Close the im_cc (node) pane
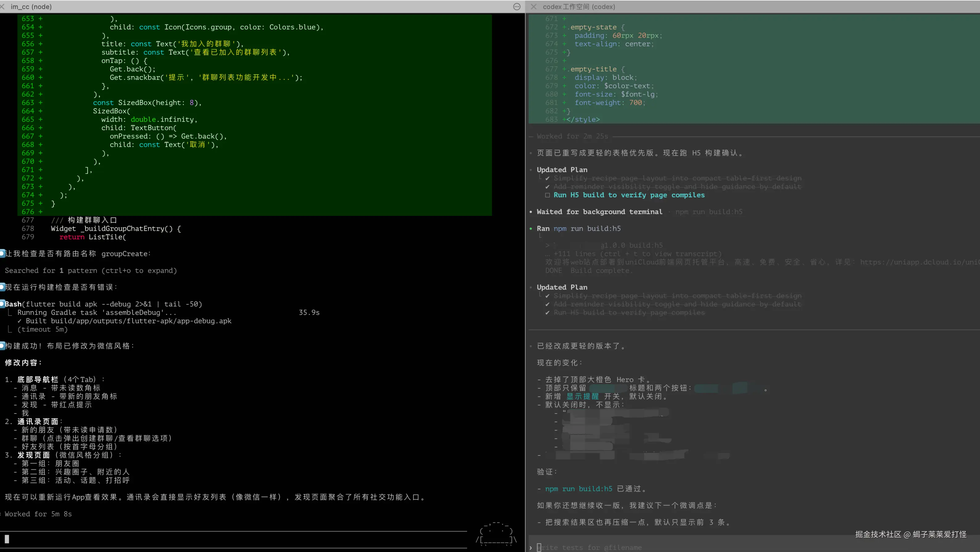 click(2, 6)
